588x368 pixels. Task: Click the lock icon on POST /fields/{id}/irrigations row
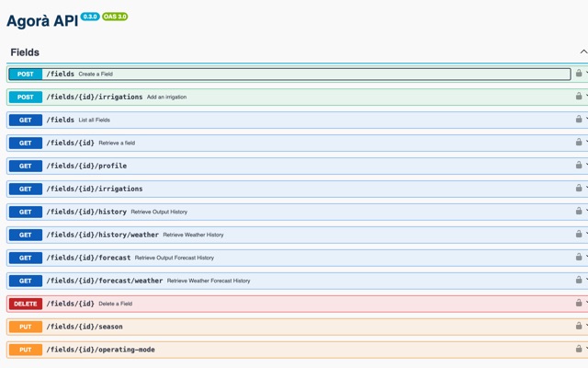(x=579, y=96)
